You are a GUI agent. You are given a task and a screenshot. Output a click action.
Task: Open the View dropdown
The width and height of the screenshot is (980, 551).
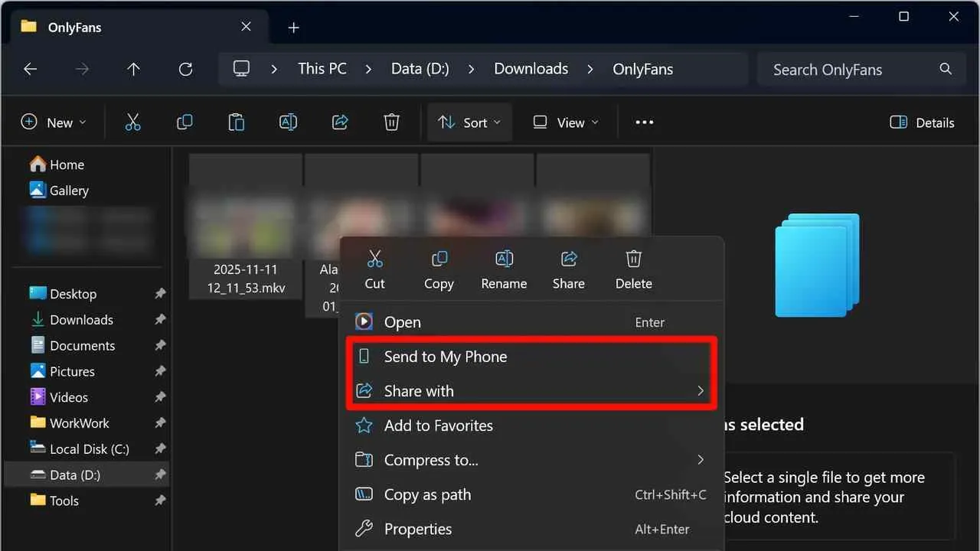(564, 122)
